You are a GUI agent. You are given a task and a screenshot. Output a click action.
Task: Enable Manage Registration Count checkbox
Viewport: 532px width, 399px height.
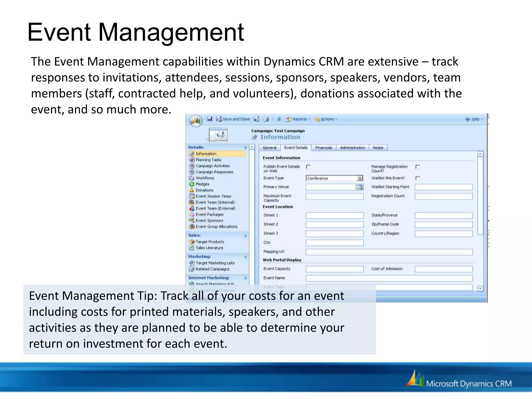click(x=418, y=167)
